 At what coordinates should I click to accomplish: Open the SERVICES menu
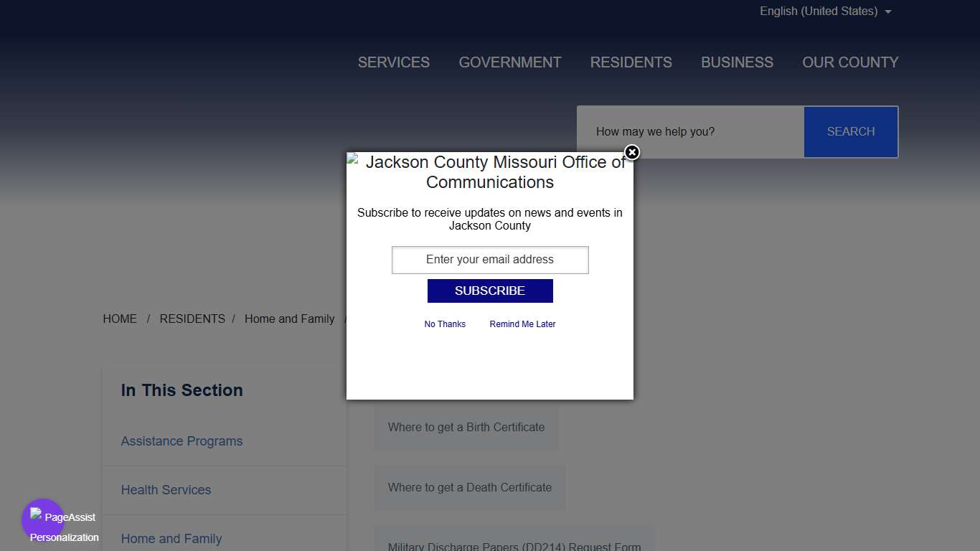pos(394,62)
